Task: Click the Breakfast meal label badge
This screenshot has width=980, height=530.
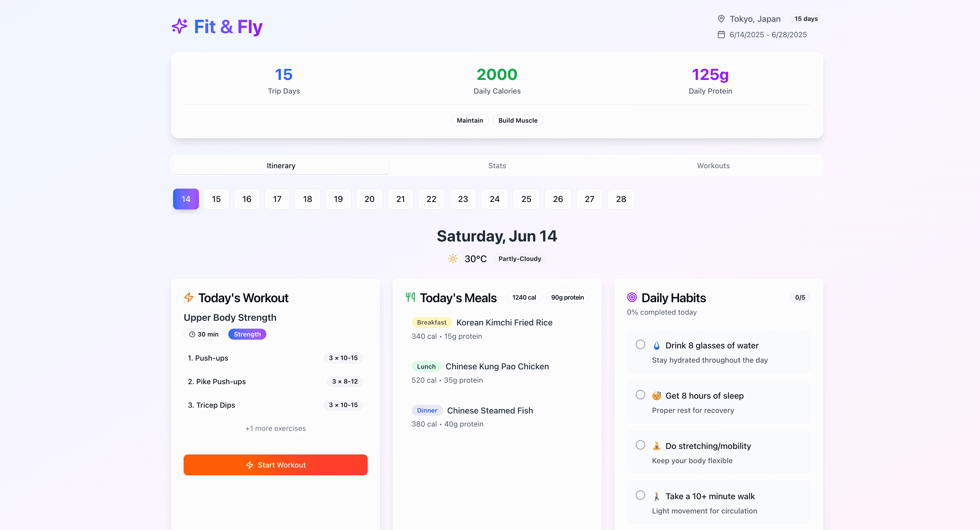Action: [x=431, y=322]
